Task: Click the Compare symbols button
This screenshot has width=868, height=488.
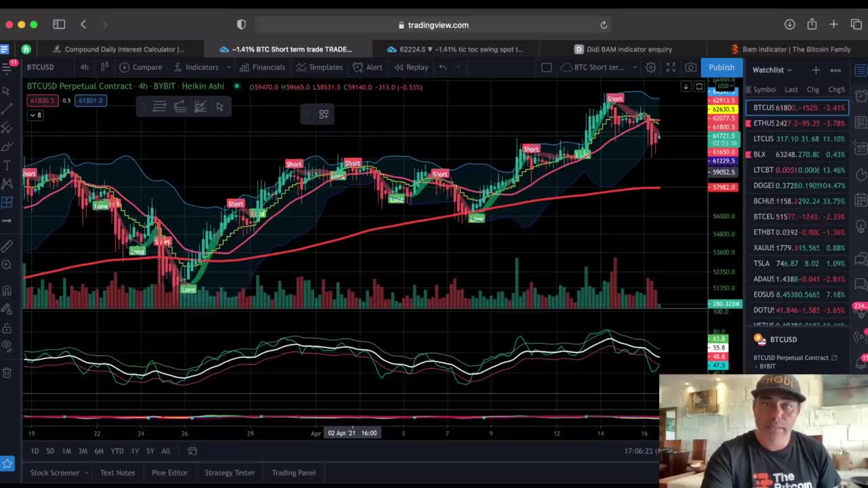Action: pos(141,67)
